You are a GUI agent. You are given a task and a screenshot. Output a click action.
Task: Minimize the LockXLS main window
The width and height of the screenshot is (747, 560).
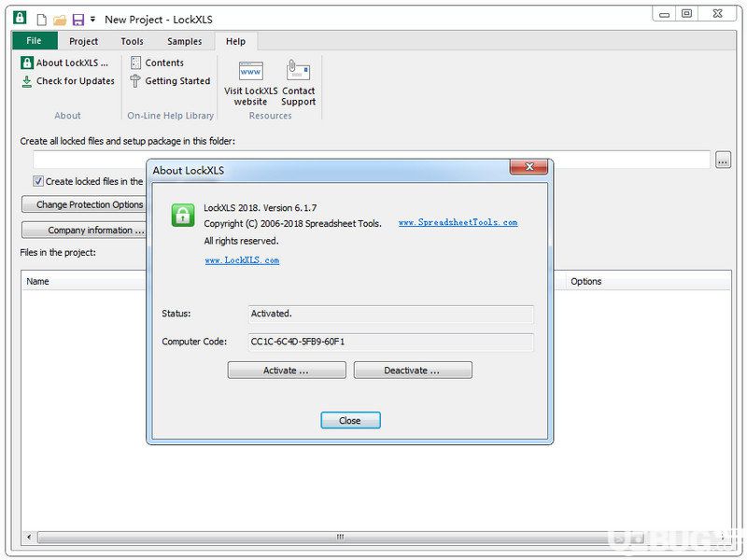coord(664,14)
